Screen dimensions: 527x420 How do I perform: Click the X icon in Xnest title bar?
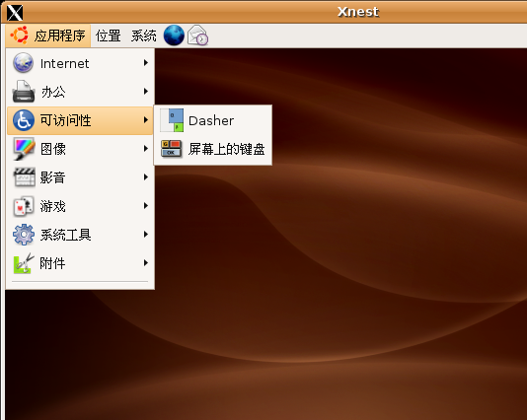(x=15, y=13)
